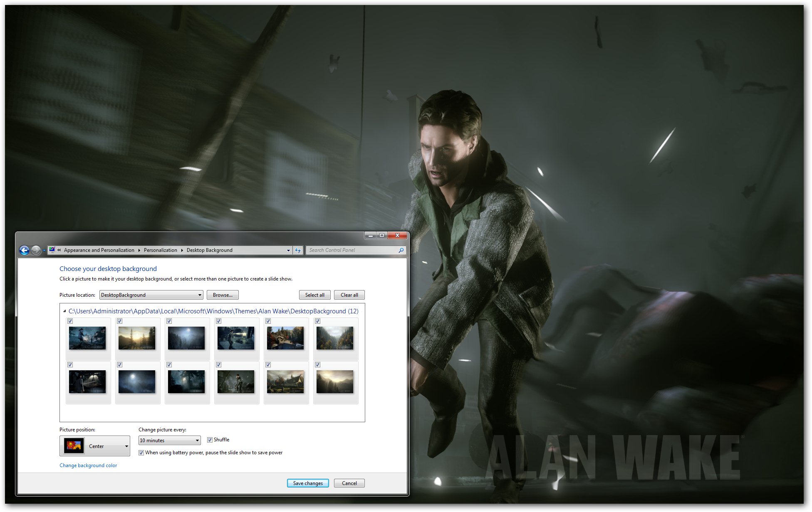Click the Desktop Background breadcrumb

[x=209, y=250]
